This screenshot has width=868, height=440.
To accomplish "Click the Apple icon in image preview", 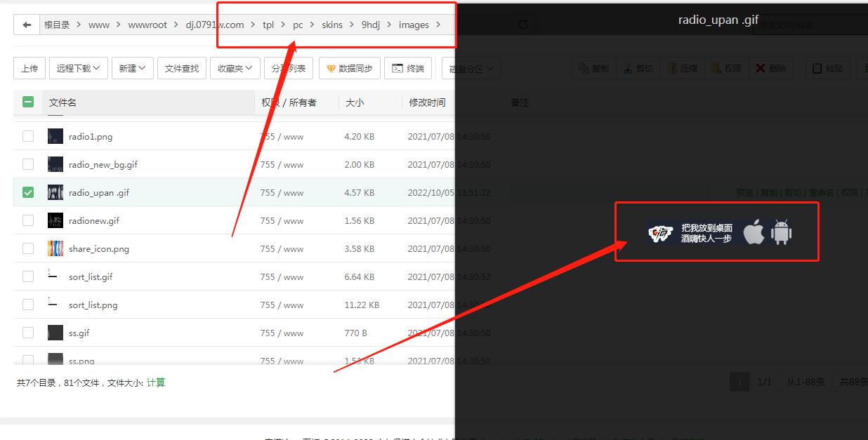I will tap(754, 232).
